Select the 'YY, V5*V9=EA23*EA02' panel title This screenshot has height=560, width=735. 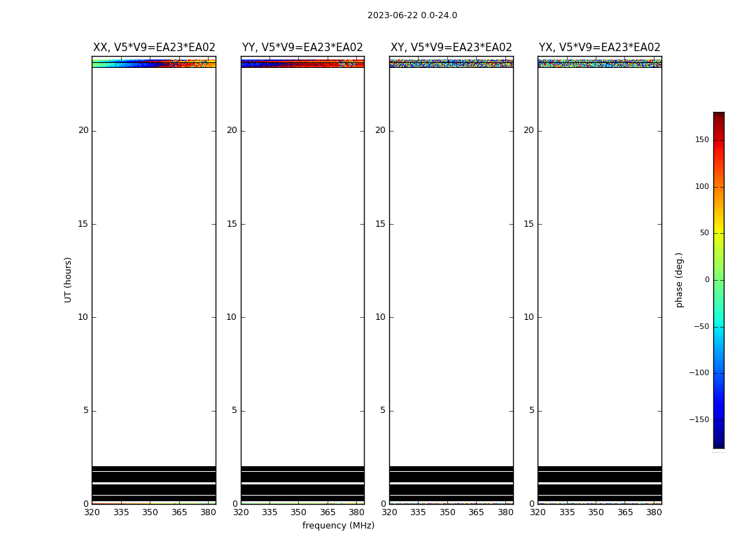(x=302, y=48)
